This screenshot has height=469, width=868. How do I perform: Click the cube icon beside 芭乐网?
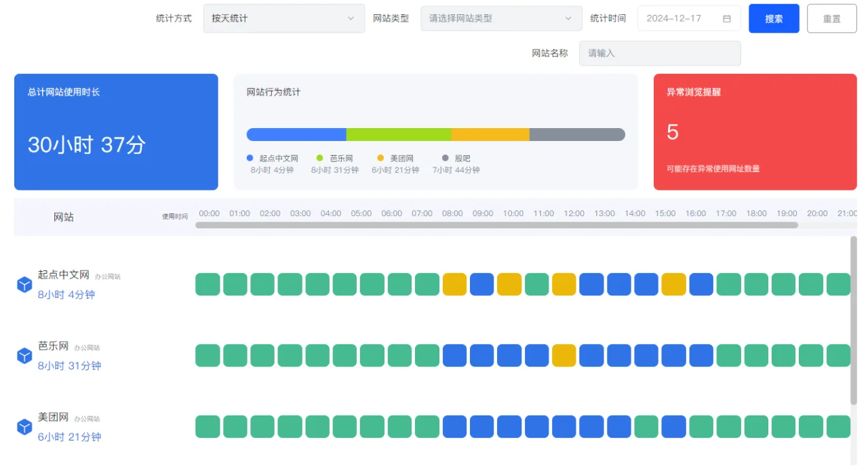[24, 355]
